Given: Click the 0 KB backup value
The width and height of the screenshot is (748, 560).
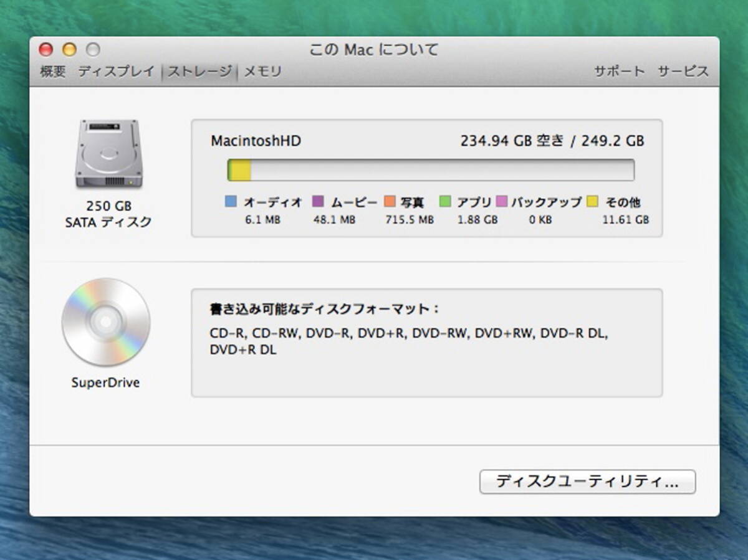Looking at the screenshot, I should 540,220.
